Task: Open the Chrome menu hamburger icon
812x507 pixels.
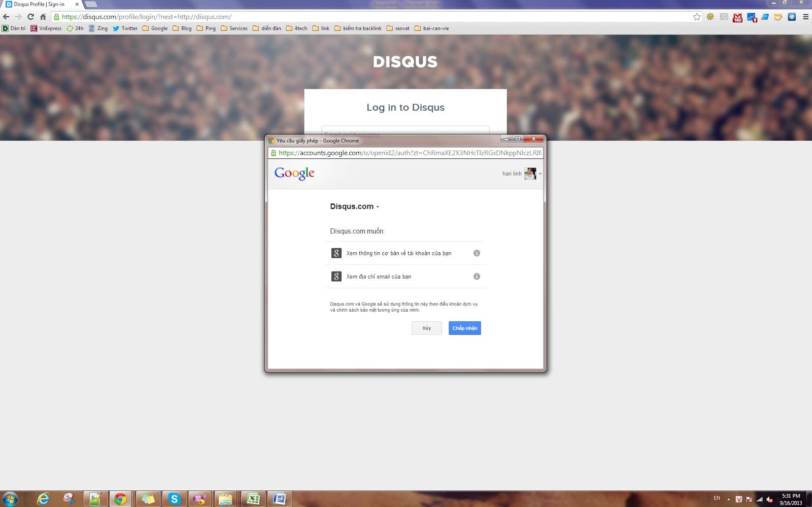Action: [x=805, y=17]
